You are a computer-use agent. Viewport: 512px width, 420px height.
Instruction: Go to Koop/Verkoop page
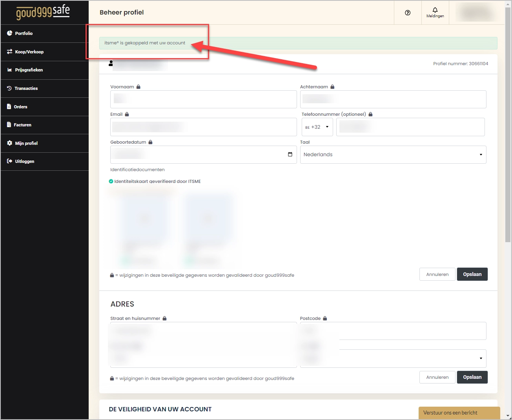(x=44, y=52)
